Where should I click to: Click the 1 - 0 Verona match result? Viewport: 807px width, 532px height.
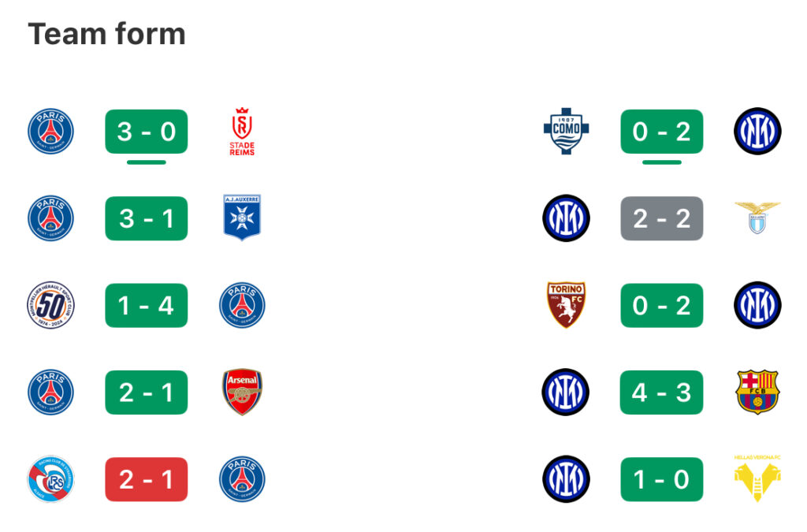pyautogui.click(x=662, y=479)
